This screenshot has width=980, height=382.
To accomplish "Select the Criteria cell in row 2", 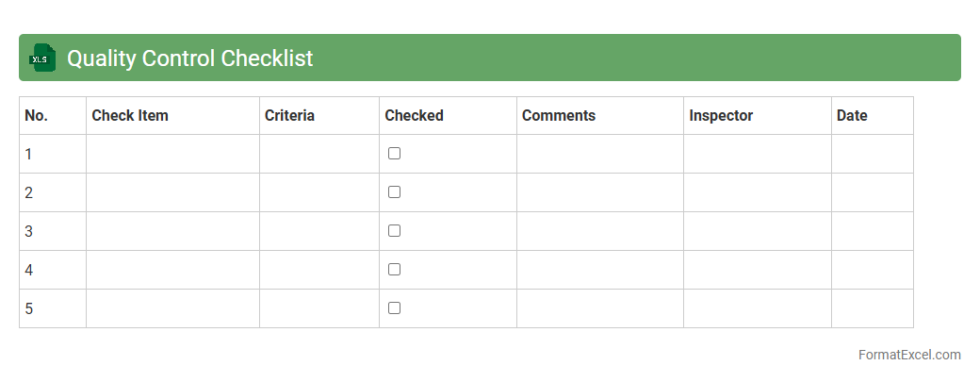I will (319, 192).
